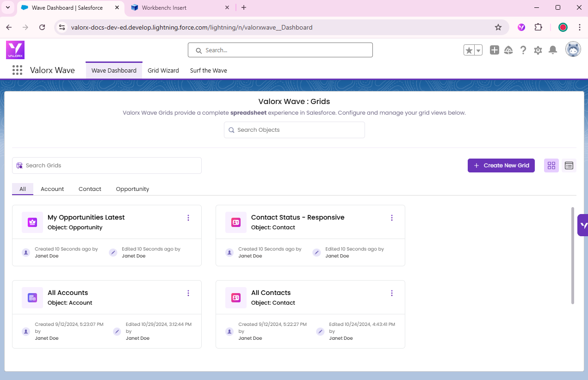This screenshot has height=380, width=588.
Task: Open the Global Actions plus icon
Action: tap(495, 50)
